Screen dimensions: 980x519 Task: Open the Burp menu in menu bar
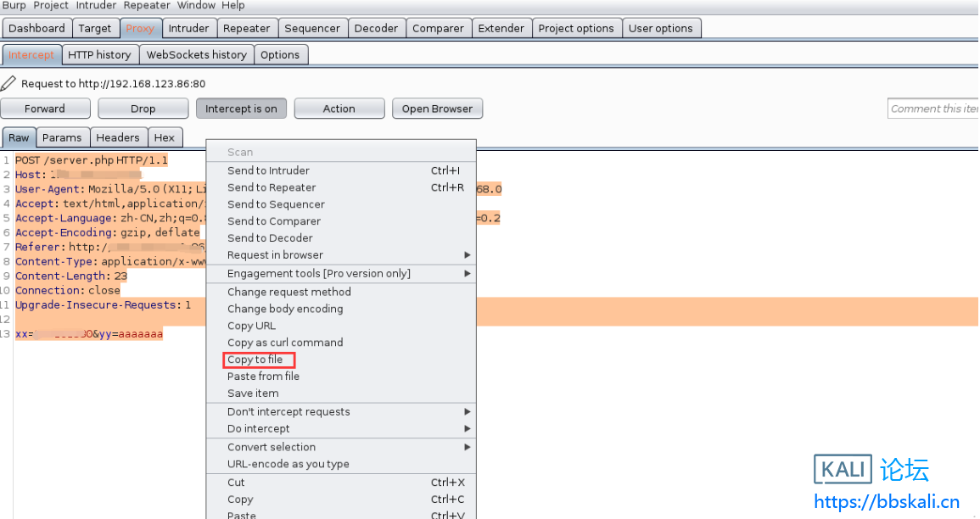click(14, 5)
